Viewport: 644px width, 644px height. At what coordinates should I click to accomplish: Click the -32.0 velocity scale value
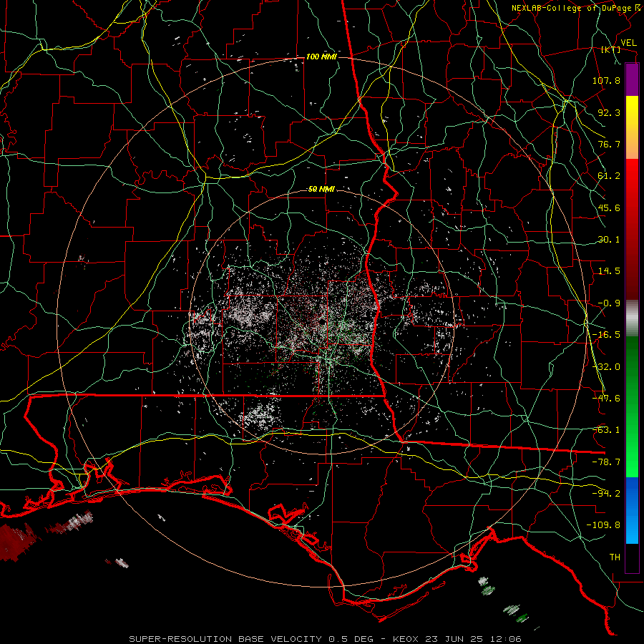coord(606,367)
